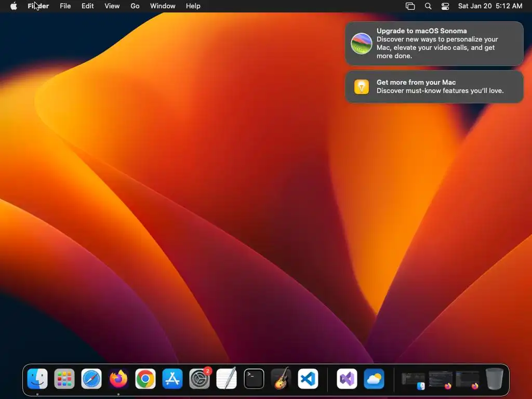This screenshot has height=399, width=532.
Task: Restore the minimized Firefox window beside Trash
Action: [468, 380]
